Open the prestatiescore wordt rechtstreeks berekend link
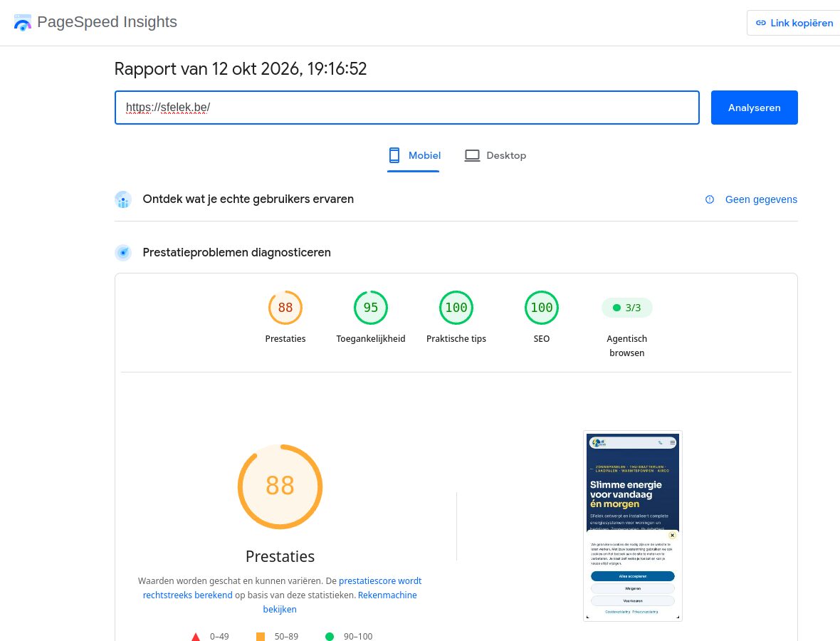 point(283,588)
